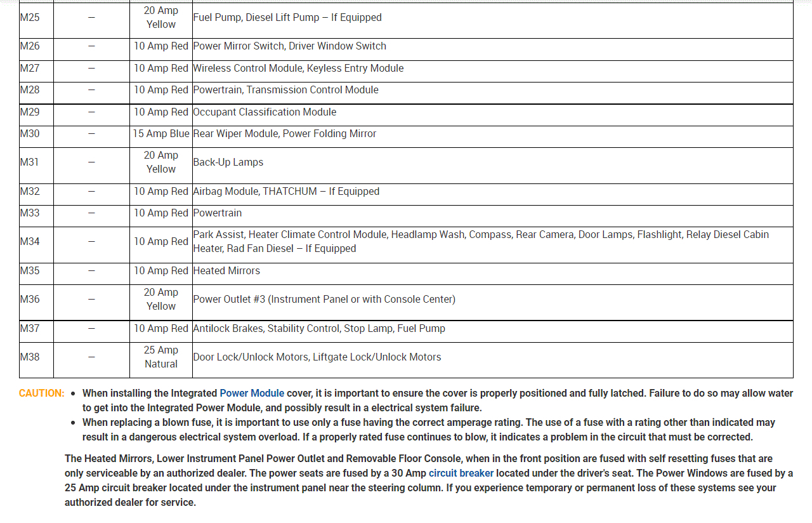Click 'Power Outlet #3' description

[x=324, y=300]
